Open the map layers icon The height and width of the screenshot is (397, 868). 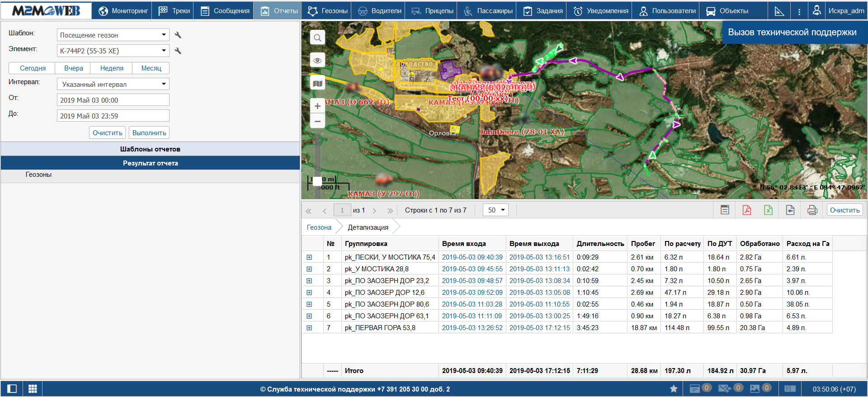coord(317,83)
